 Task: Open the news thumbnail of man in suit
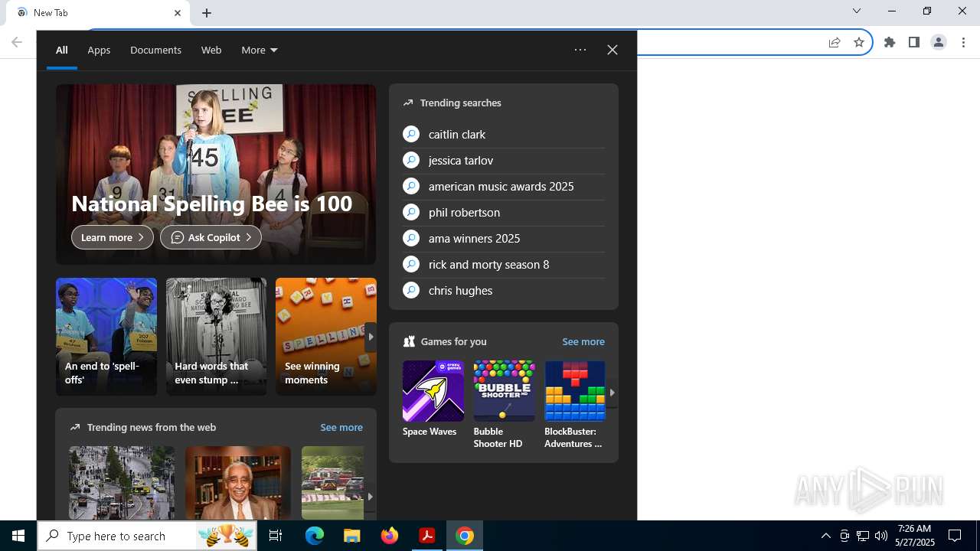238,483
